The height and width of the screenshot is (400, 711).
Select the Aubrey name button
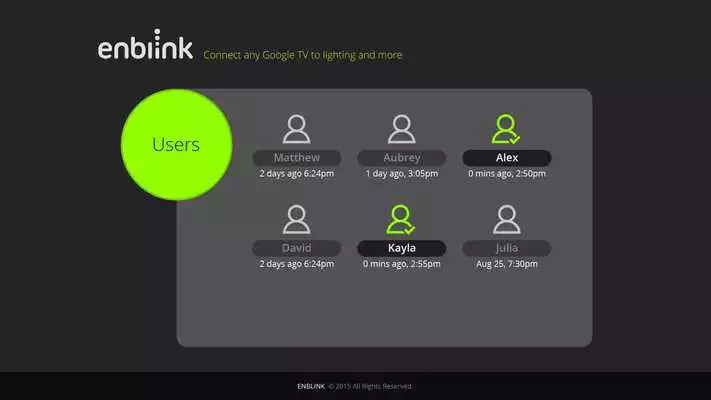coord(402,158)
